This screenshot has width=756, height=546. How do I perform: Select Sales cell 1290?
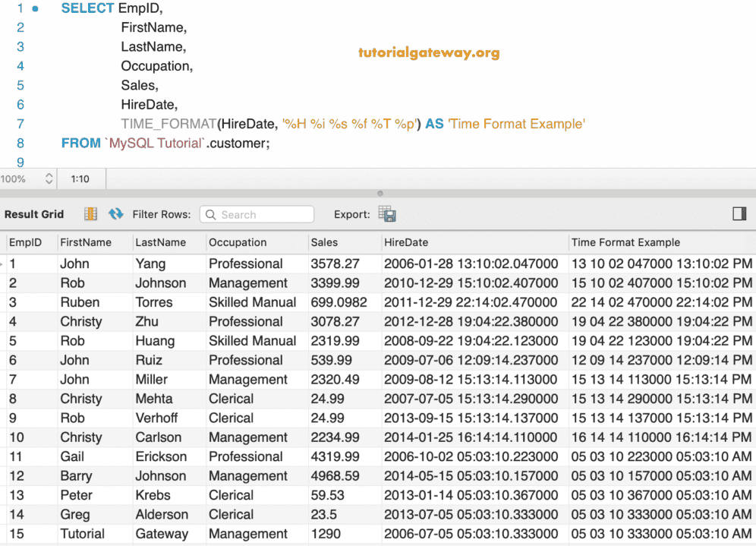[x=326, y=534]
